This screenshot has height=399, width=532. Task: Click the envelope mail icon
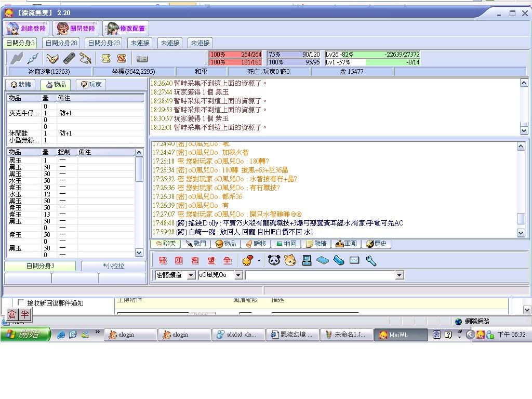(x=354, y=260)
